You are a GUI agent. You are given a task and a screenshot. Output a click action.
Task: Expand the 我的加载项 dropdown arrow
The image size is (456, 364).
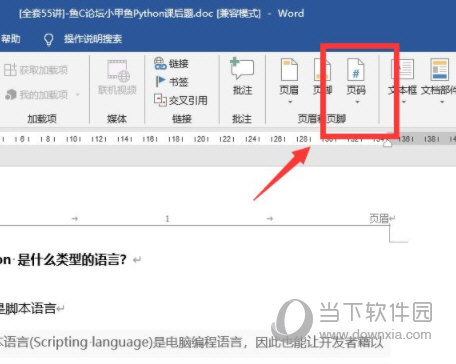tap(78, 95)
